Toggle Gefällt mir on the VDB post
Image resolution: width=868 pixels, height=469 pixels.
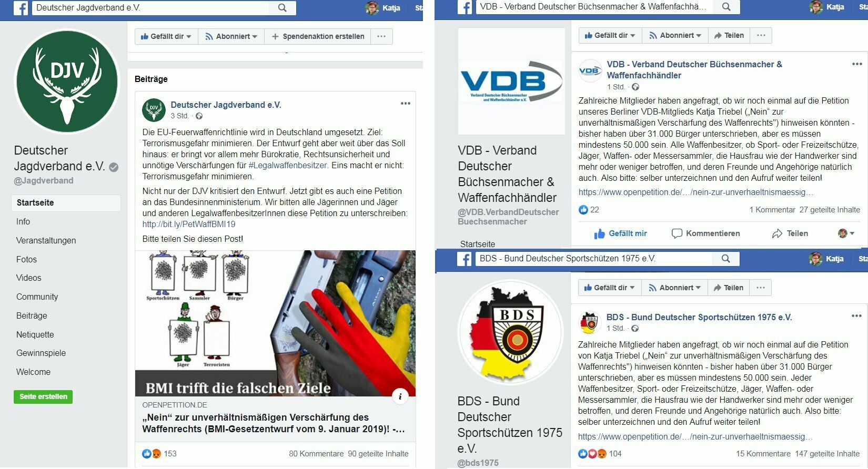point(620,233)
